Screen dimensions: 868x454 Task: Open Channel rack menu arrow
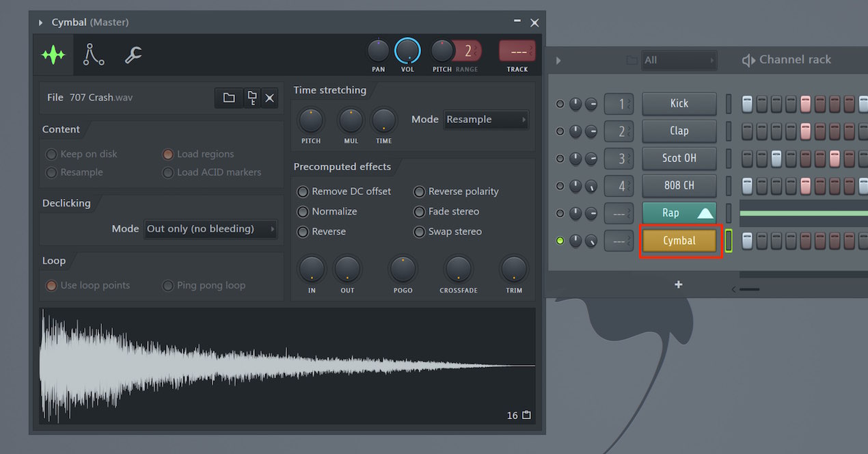(558, 60)
